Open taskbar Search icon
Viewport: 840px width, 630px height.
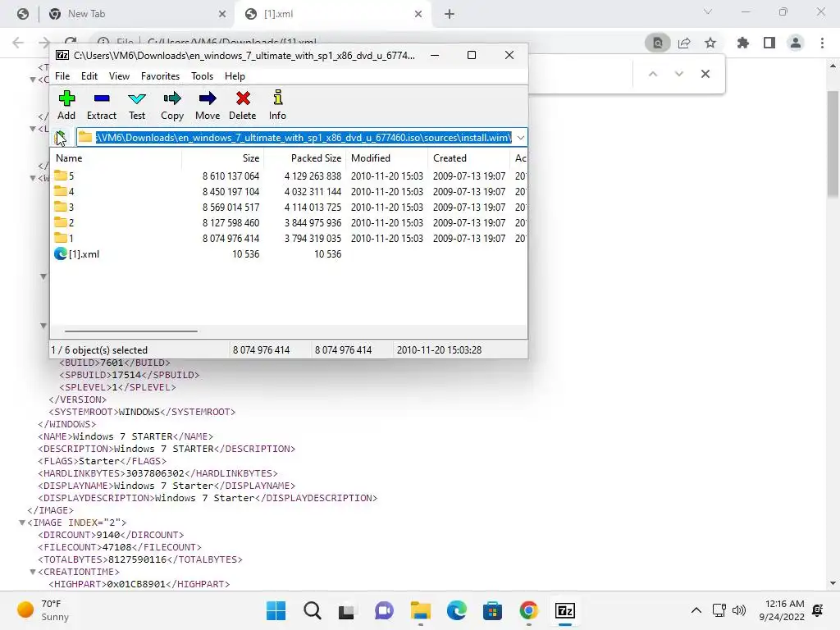(x=313, y=610)
